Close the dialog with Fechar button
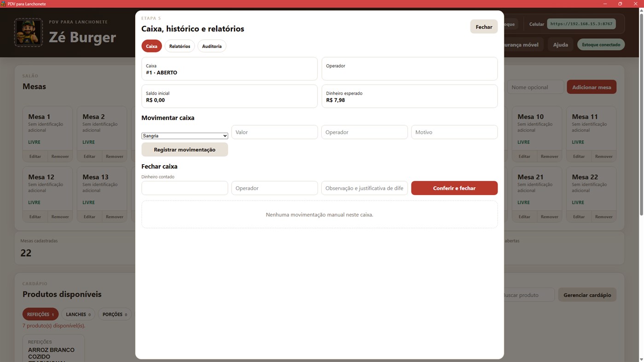 484,27
